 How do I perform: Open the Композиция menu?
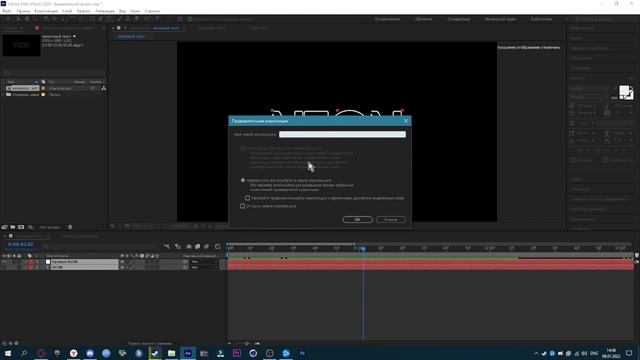tap(46, 11)
